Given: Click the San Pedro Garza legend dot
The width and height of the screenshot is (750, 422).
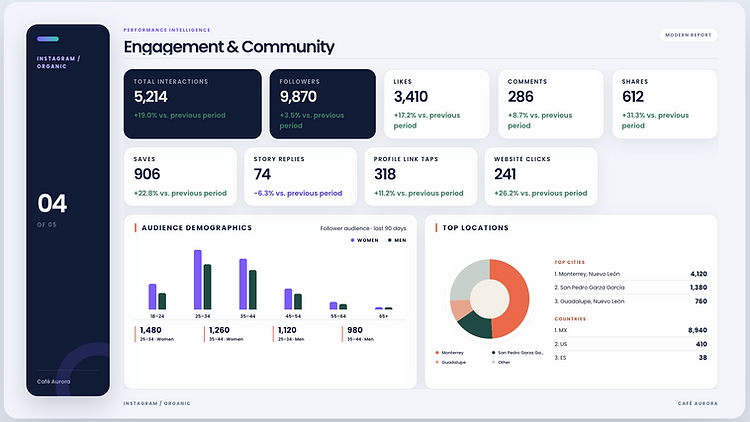Looking at the screenshot, I should pos(494,353).
